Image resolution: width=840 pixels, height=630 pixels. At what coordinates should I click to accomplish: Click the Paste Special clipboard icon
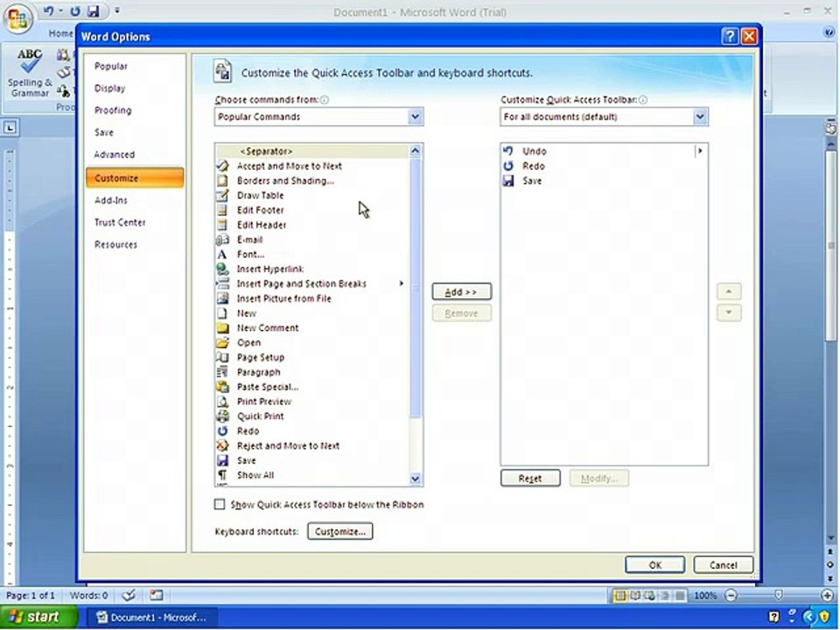[222, 387]
